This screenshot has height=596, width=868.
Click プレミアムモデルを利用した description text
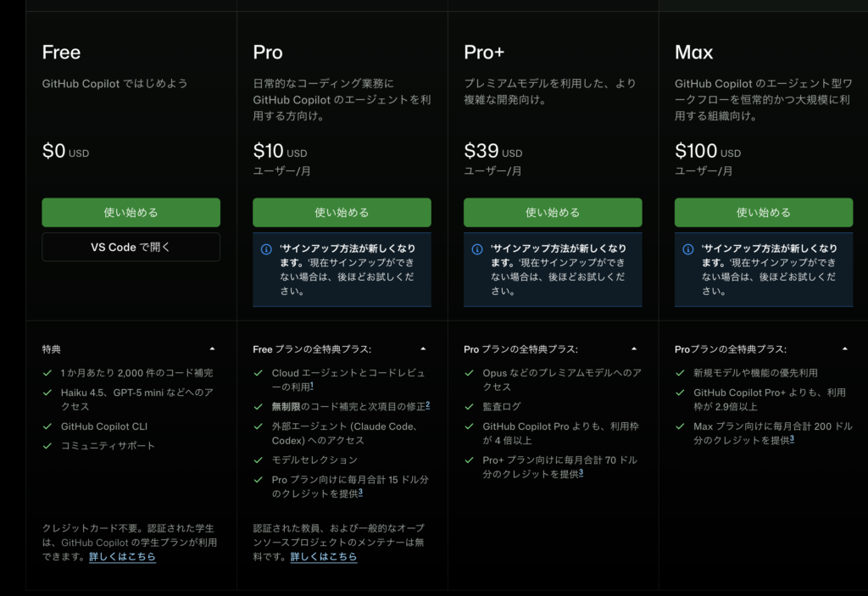(550, 92)
